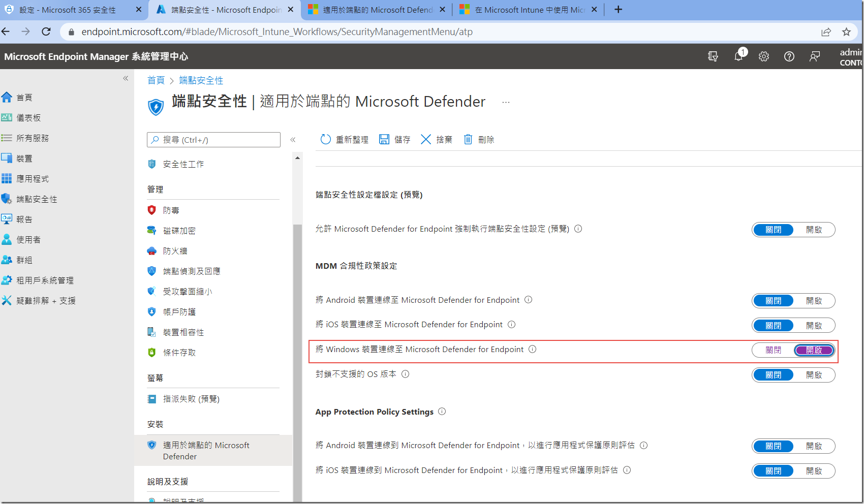Open portal settings gear

[x=764, y=56]
